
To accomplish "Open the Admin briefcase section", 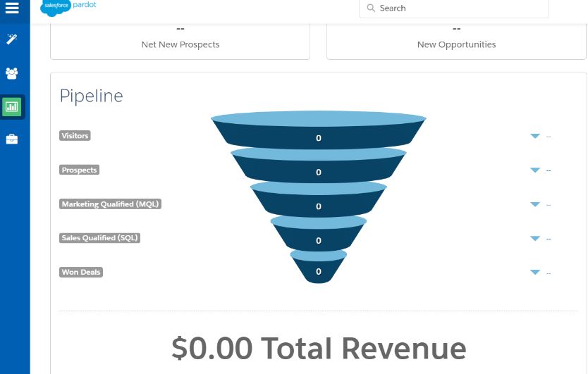I will (x=12, y=139).
